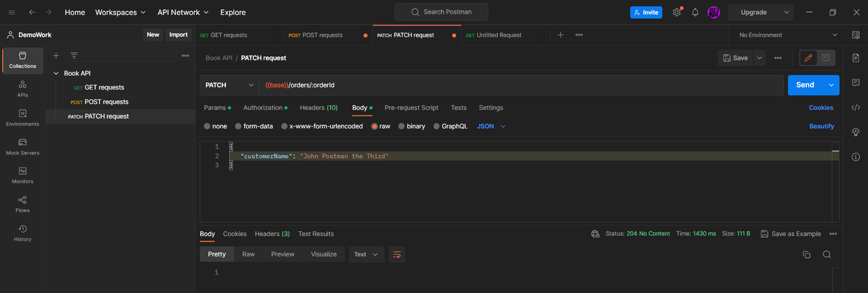Click the filter collections icon

(74, 56)
